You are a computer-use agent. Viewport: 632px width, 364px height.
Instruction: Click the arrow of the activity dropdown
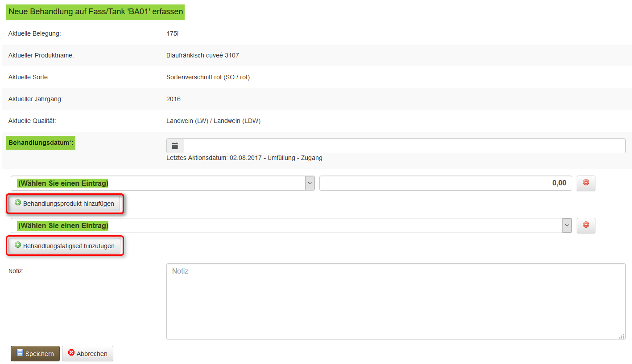tap(567, 225)
